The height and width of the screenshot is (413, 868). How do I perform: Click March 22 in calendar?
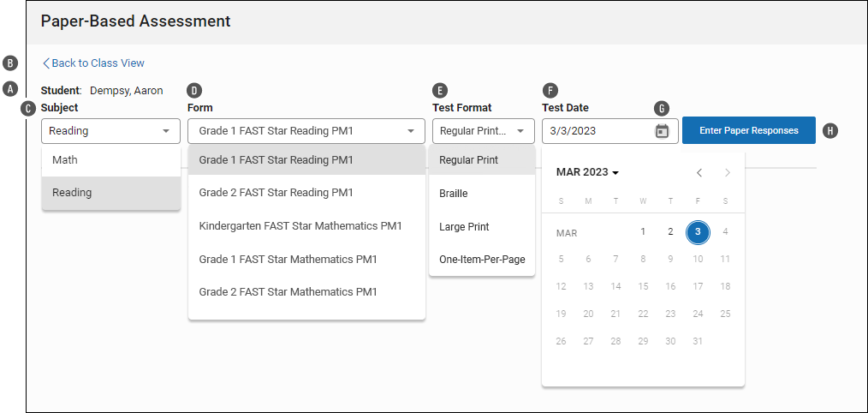click(x=643, y=314)
